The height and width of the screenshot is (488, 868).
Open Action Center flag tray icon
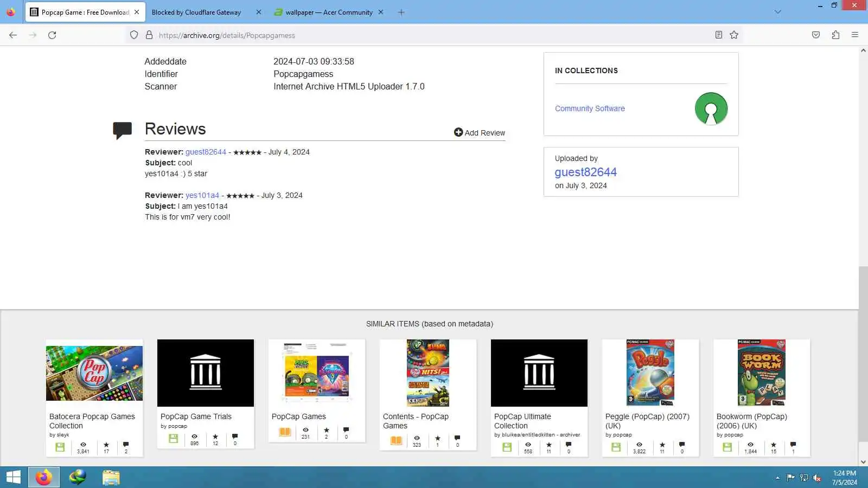(x=790, y=478)
